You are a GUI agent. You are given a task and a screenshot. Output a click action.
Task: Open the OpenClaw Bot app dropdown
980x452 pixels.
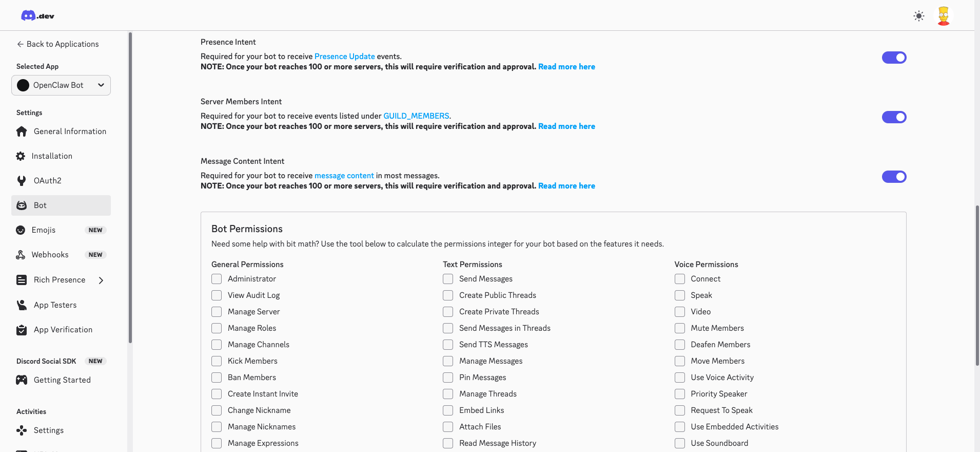(x=61, y=85)
